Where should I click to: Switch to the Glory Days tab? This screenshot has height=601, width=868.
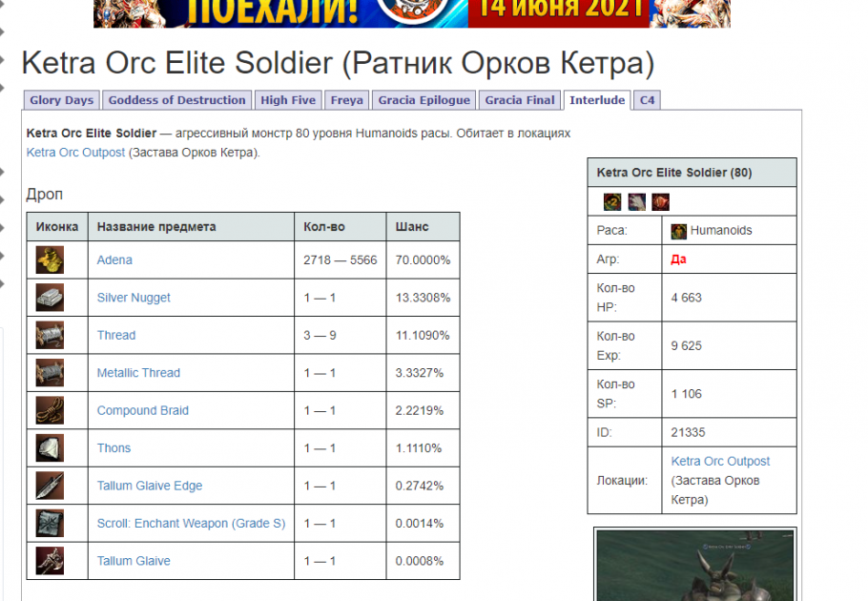(62, 100)
